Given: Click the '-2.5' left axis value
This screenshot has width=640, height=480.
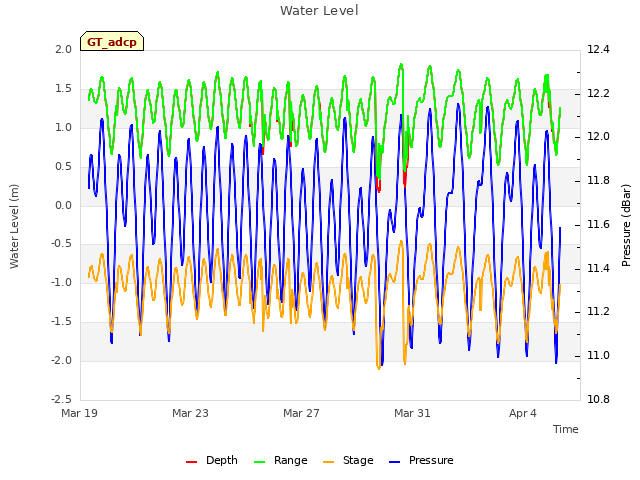Looking at the screenshot, I should pos(61,400).
